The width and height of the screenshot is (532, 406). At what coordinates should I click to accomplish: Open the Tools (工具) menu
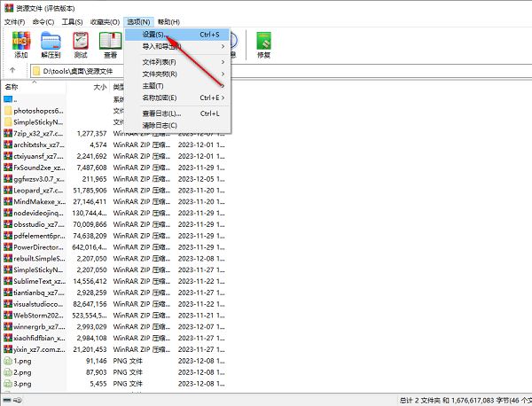click(73, 22)
